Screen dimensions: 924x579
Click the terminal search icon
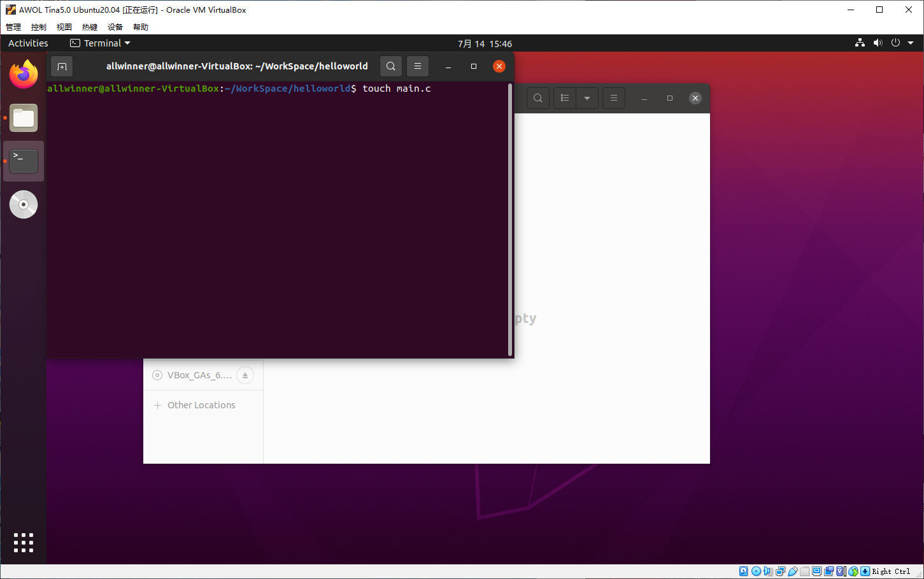pyautogui.click(x=391, y=66)
